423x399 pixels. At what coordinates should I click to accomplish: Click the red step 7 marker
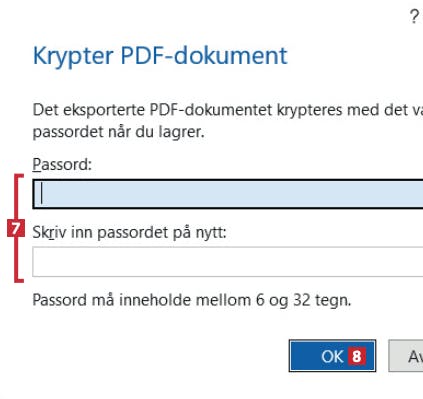(16, 229)
